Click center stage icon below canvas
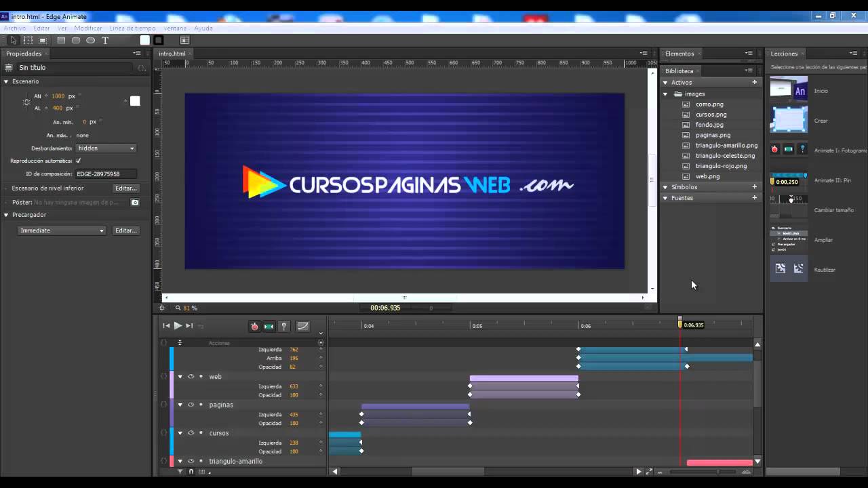Screen dimensions: 868x488 pyautogui.click(x=162, y=308)
